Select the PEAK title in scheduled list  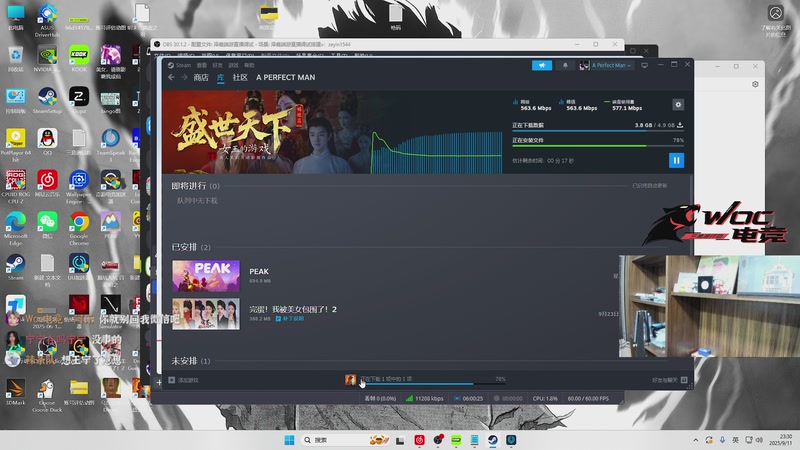[259, 271]
